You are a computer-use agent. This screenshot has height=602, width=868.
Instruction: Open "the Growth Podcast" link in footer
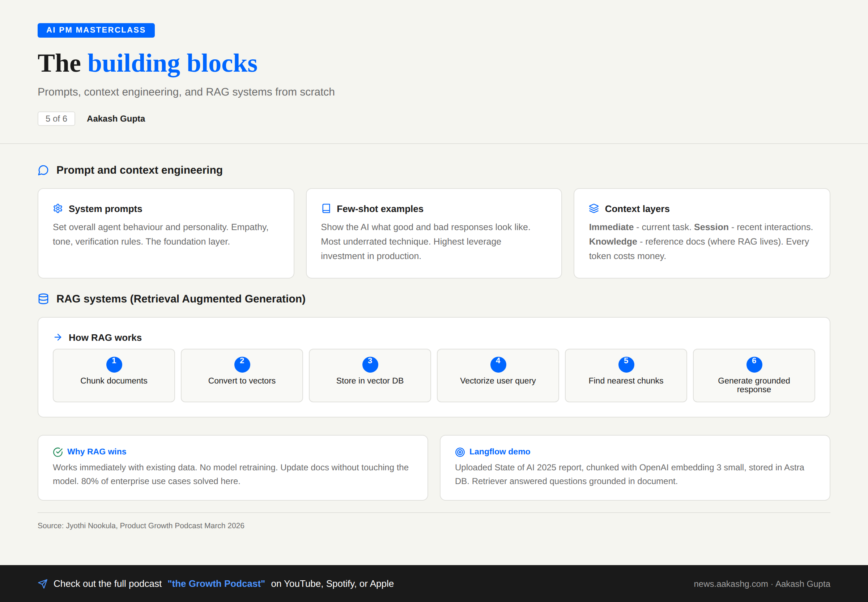[x=216, y=584]
